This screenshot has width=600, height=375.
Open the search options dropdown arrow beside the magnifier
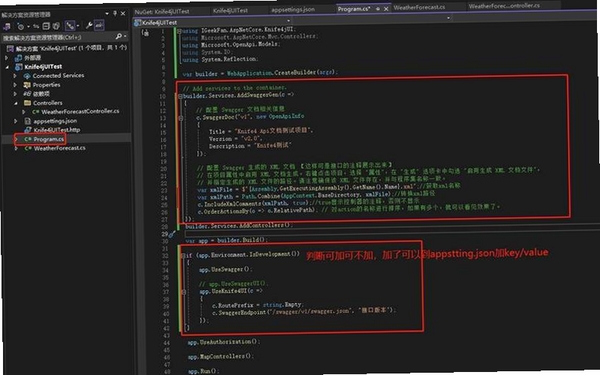(125, 37)
